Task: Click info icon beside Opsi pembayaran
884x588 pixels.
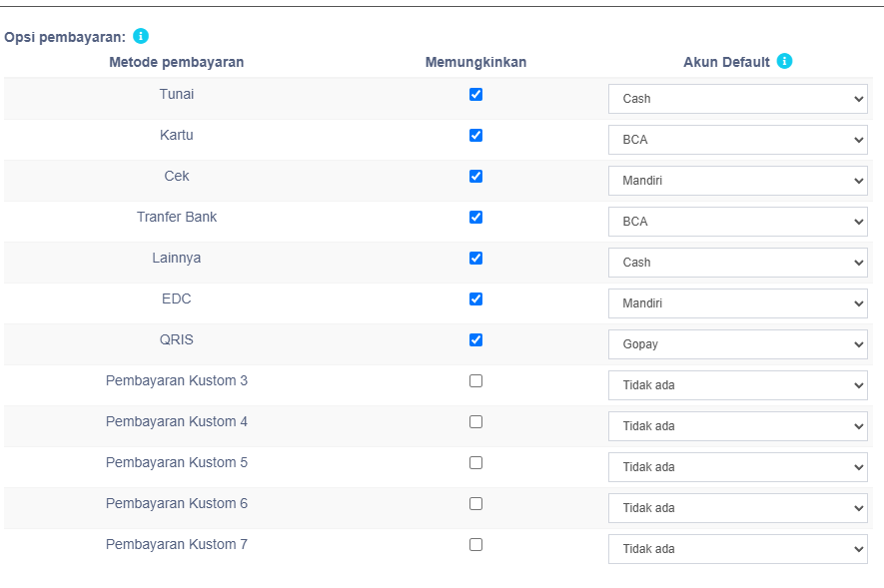Action: [141, 36]
